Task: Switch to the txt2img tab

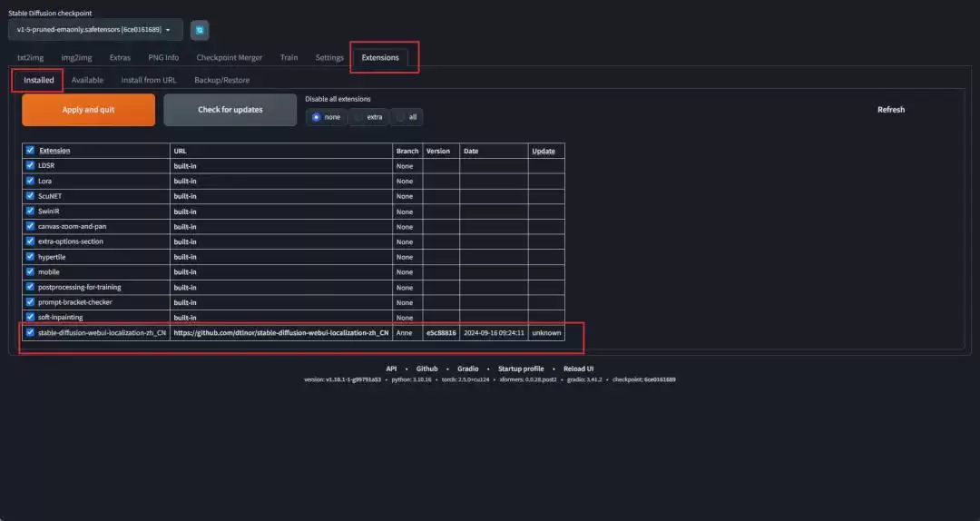Action: point(31,57)
